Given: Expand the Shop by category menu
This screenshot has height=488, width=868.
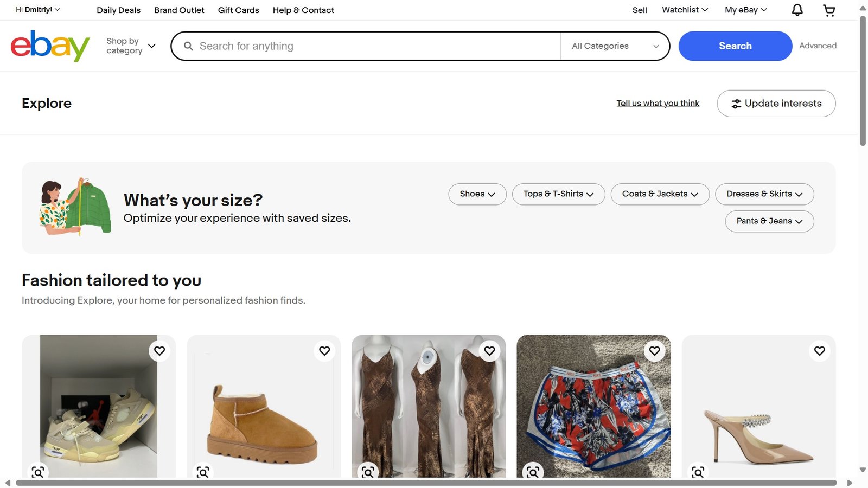Looking at the screenshot, I should pos(131,46).
